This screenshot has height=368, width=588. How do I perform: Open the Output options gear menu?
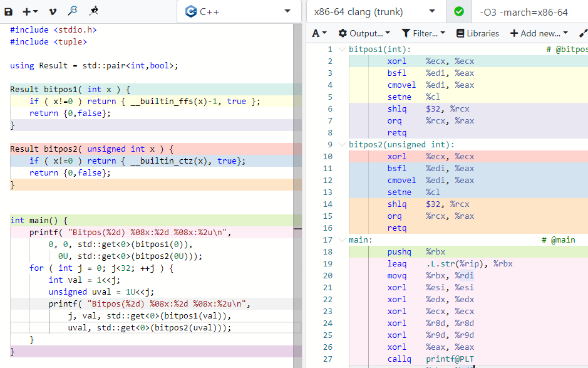pyautogui.click(x=364, y=33)
